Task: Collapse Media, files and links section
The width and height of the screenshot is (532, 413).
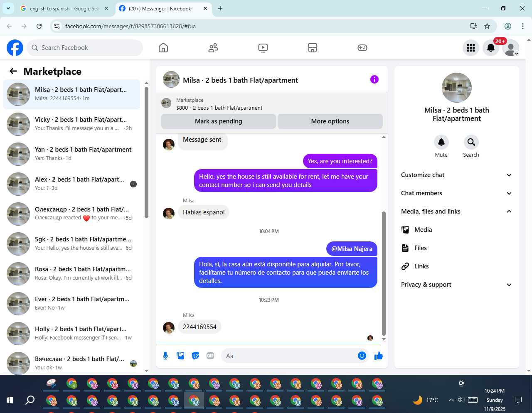Action: tap(457, 211)
